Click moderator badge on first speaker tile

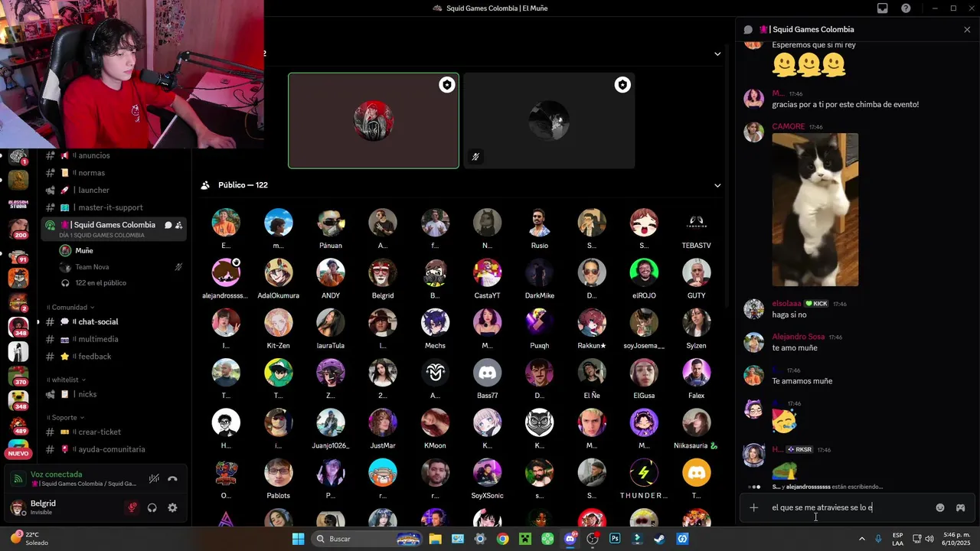coord(446,85)
